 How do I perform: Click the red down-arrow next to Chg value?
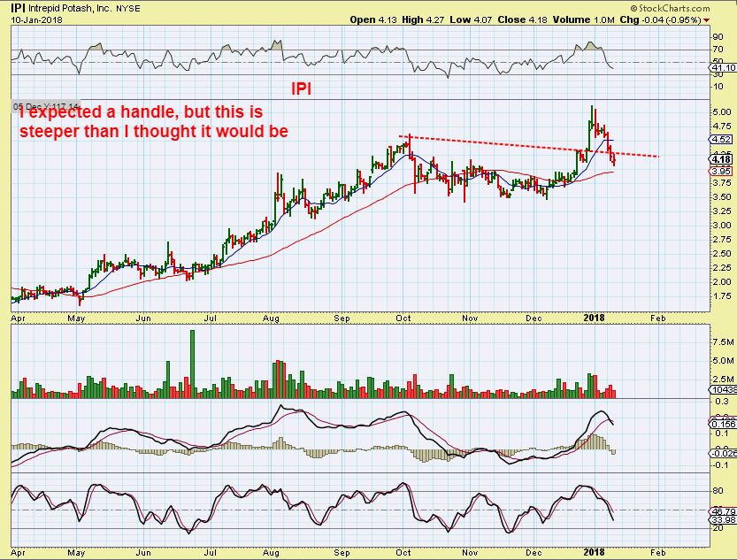(x=706, y=20)
